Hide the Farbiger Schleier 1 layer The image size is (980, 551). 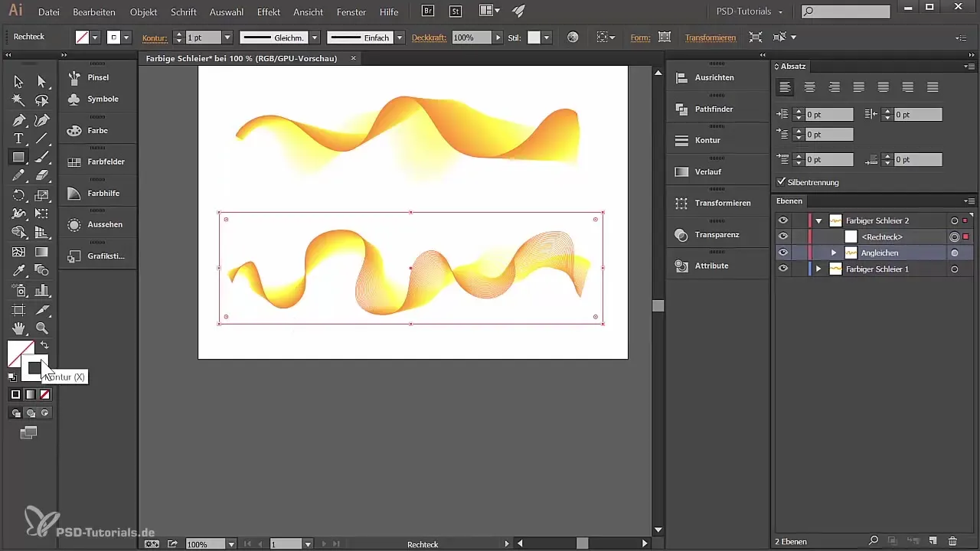tap(782, 269)
